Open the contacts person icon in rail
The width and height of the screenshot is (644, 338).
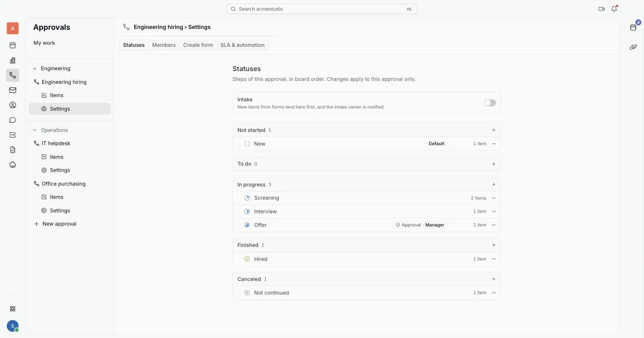pos(13,105)
